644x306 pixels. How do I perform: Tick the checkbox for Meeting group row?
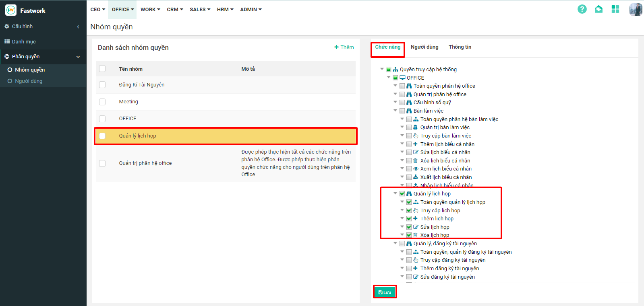[102, 102]
